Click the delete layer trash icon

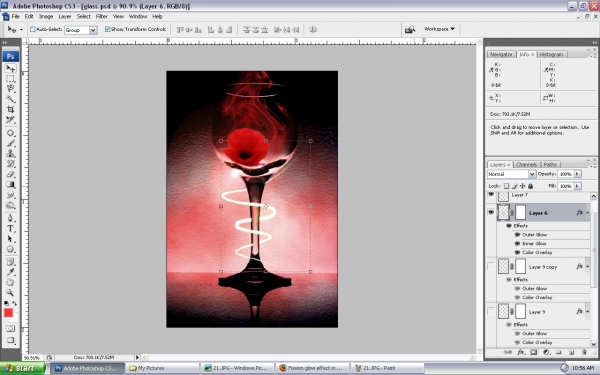584,352
